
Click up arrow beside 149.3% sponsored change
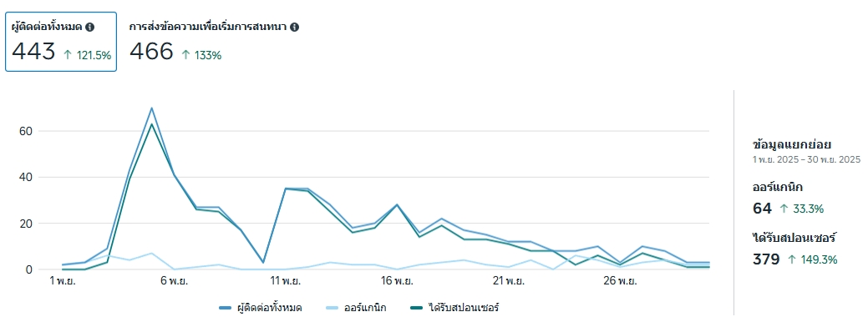(x=792, y=259)
